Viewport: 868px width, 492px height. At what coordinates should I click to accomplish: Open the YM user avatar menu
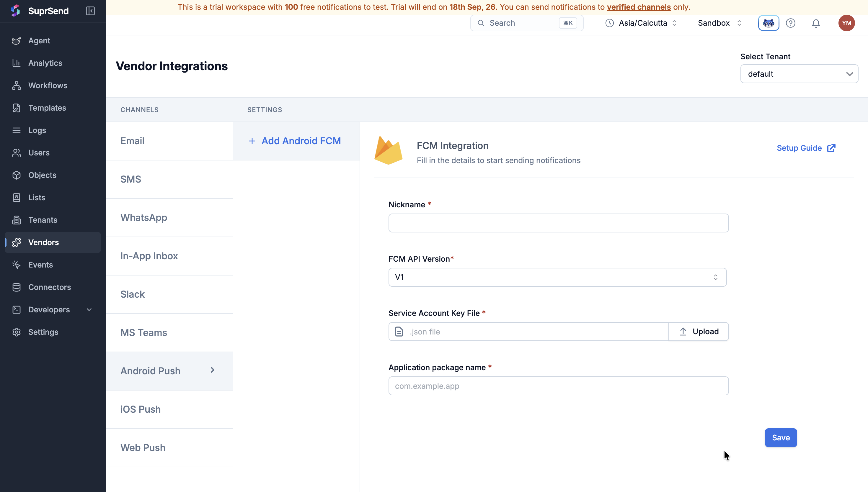coord(846,23)
